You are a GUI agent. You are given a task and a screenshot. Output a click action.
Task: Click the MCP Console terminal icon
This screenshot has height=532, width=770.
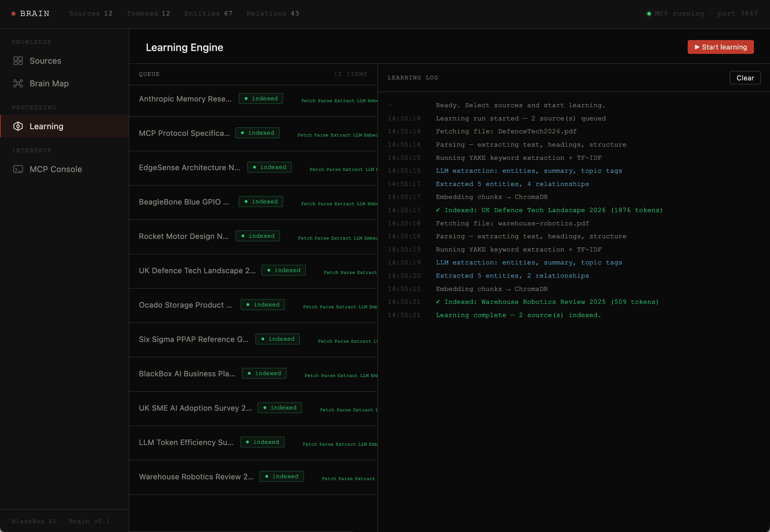point(18,169)
